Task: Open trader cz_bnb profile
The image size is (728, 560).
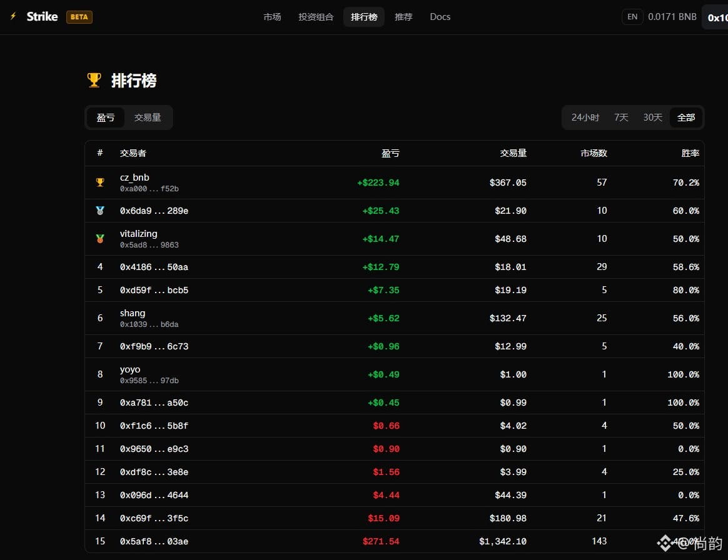Action: click(x=134, y=177)
